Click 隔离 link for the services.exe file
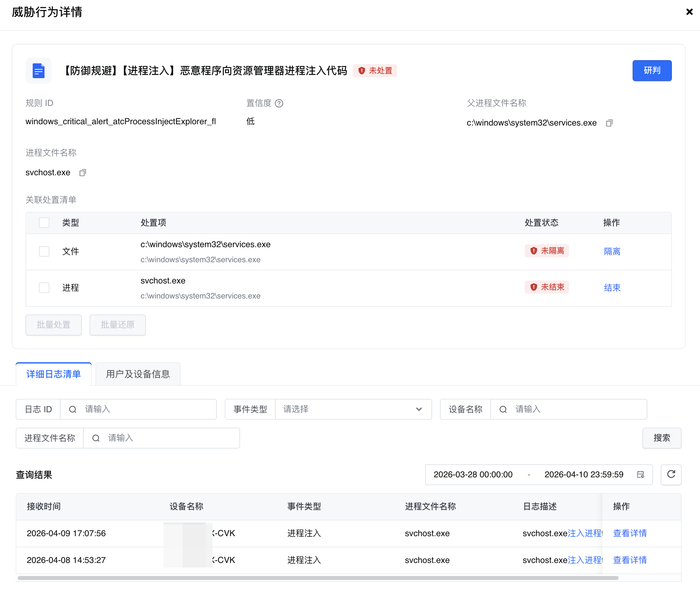Viewport: 700px width, 595px height. pyautogui.click(x=612, y=251)
